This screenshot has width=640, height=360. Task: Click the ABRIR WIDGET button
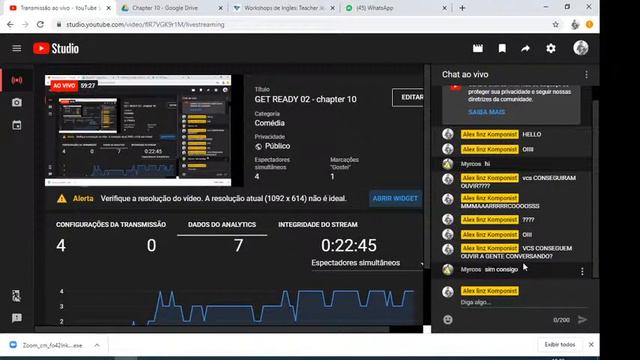(395, 198)
